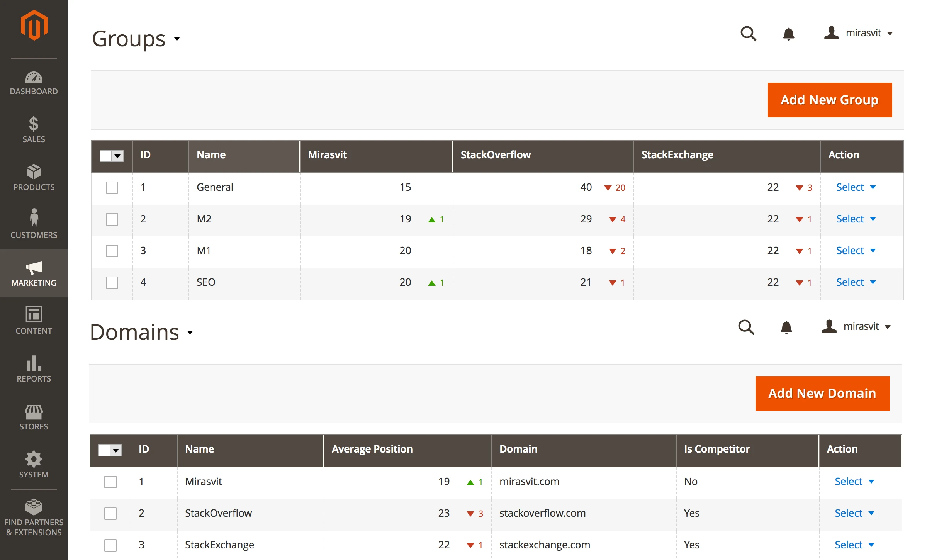The height and width of the screenshot is (560, 927).
Task: Open Select action for M2 group
Action: [x=856, y=219]
